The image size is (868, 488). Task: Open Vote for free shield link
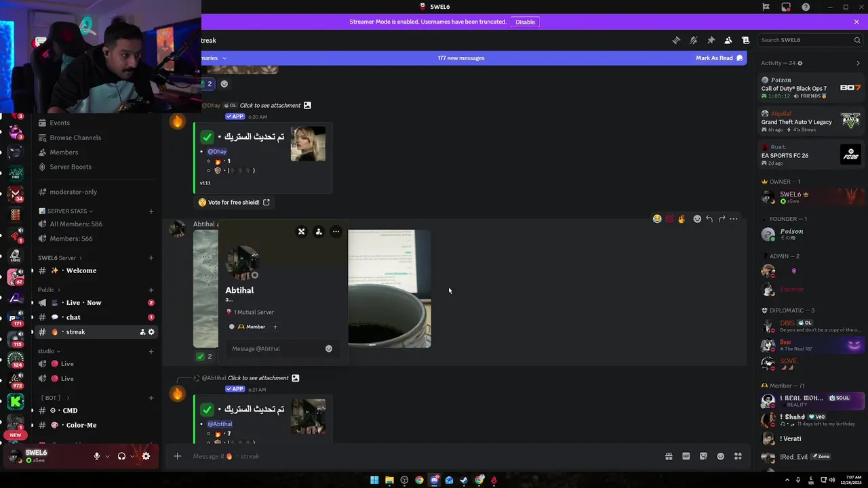coord(234,202)
